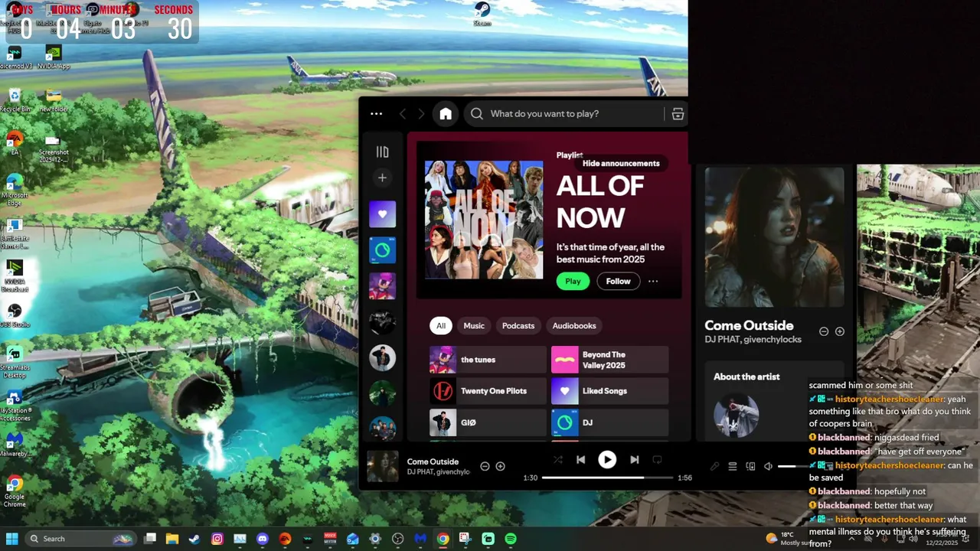
Task: Open 'the tunes' playlist tile
Action: (488, 360)
